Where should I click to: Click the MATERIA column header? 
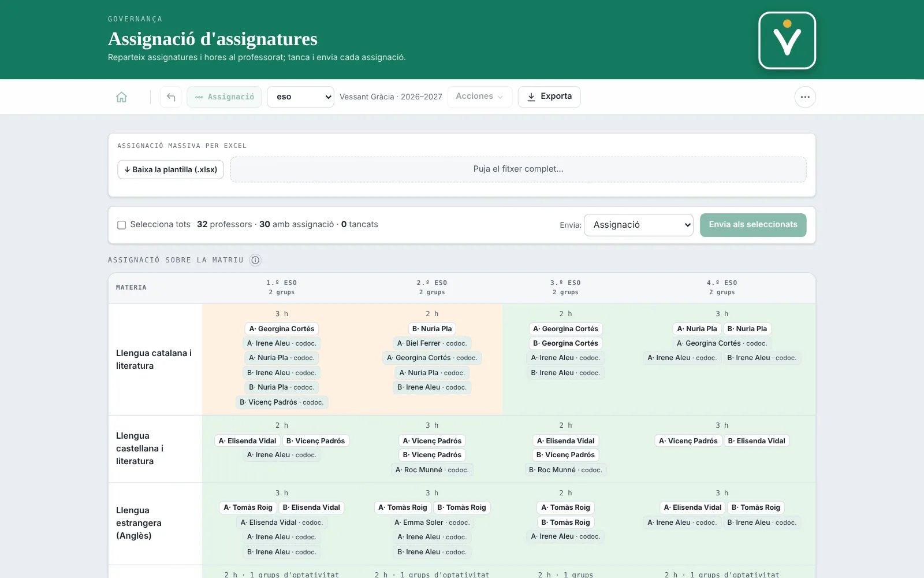[x=131, y=287]
